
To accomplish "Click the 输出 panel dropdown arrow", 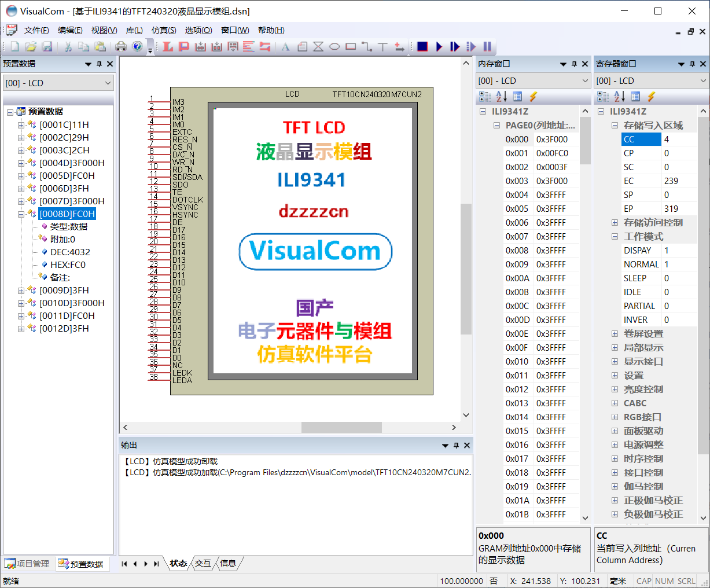I will pyautogui.click(x=445, y=445).
